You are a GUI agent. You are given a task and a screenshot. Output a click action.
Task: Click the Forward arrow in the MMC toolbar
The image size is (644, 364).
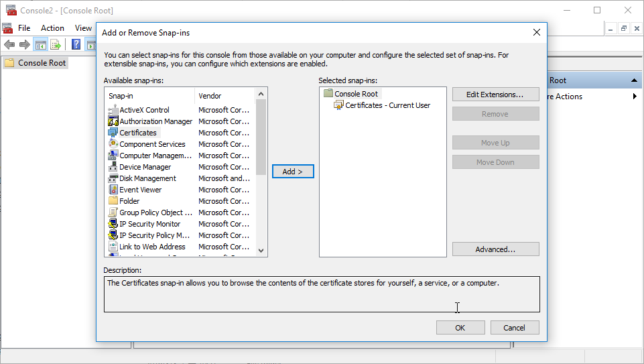25,44
